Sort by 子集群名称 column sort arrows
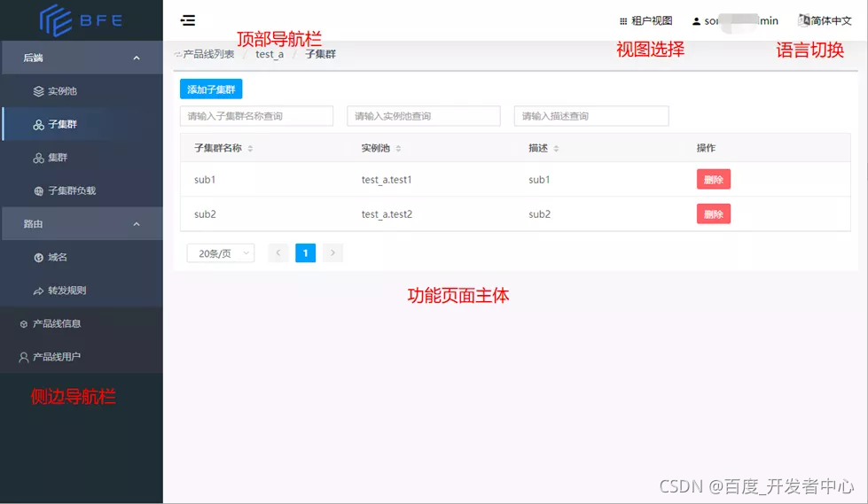Viewport: 868px width, 504px height. point(250,148)
